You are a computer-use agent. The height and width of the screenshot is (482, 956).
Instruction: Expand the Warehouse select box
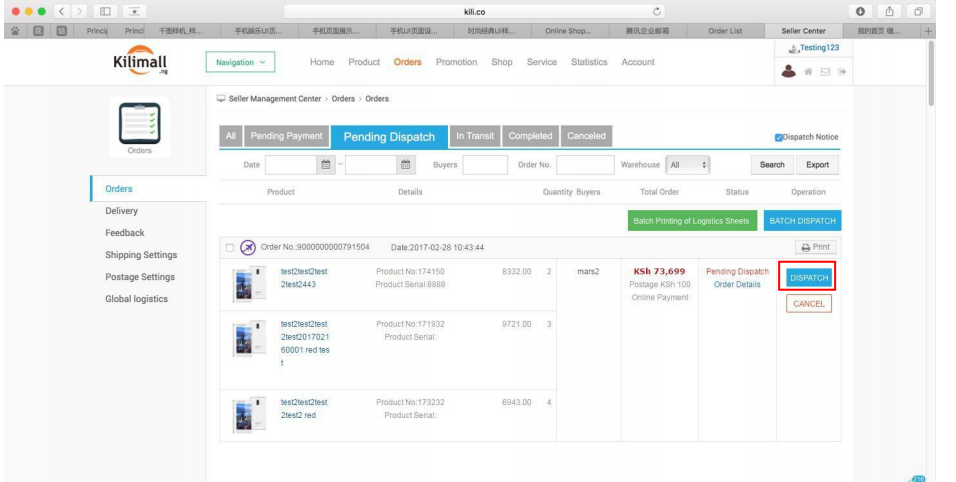click(688, 165)
